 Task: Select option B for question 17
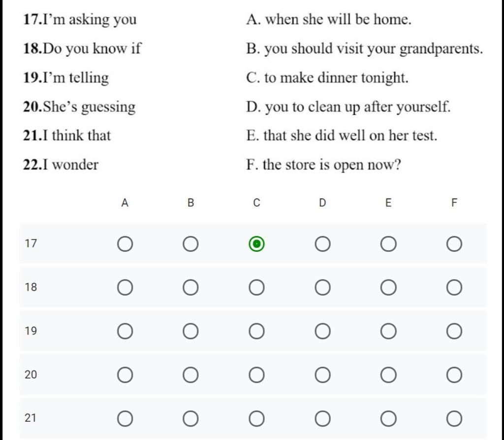190,244
